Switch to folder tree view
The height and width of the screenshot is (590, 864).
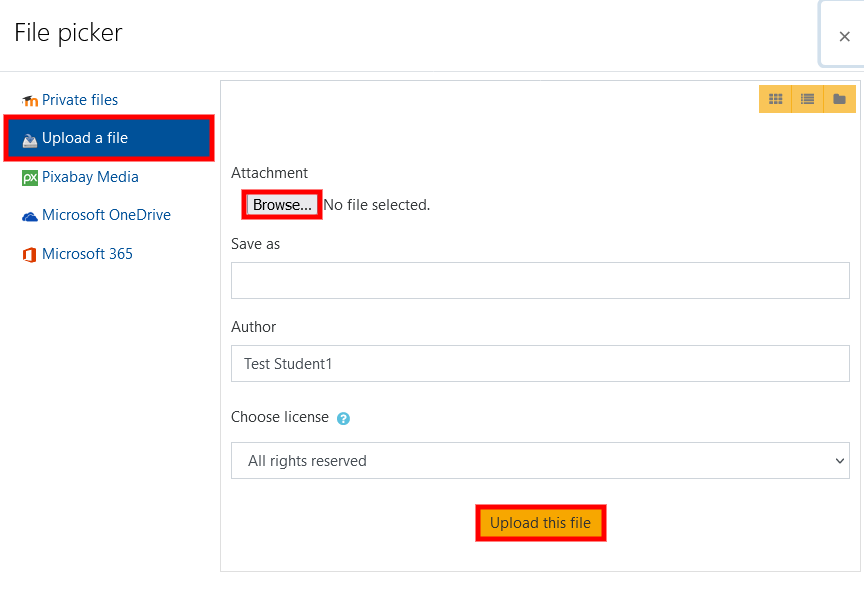point(839,99)
